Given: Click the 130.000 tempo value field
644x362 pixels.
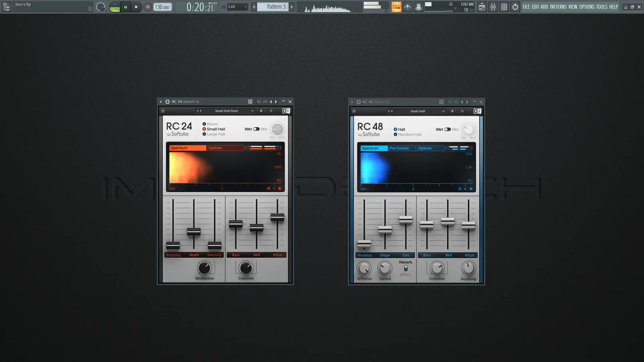Looking at the screenshot, I should click(161, 7).
